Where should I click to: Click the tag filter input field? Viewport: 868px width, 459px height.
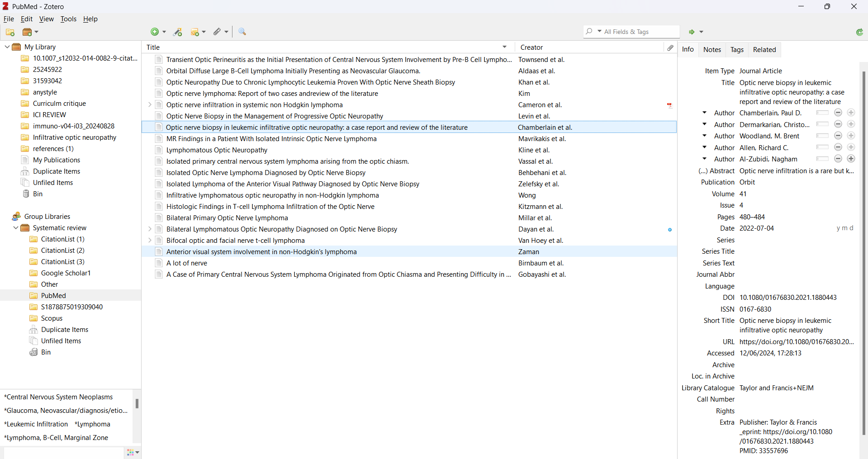tap(63, 453)
